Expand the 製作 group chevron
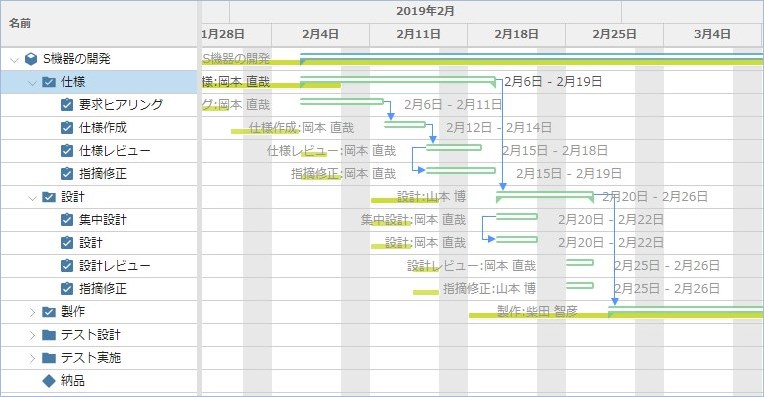764x397 pixels. [32, 312]
